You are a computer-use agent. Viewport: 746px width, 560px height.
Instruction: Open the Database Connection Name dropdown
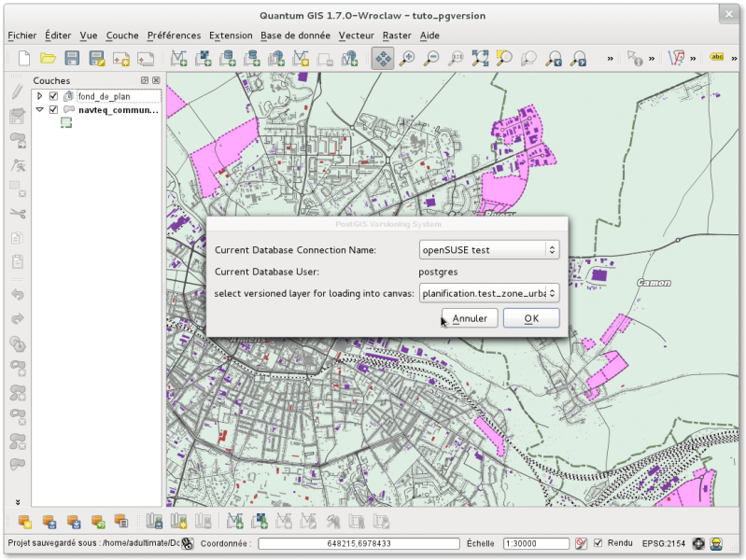489,250
